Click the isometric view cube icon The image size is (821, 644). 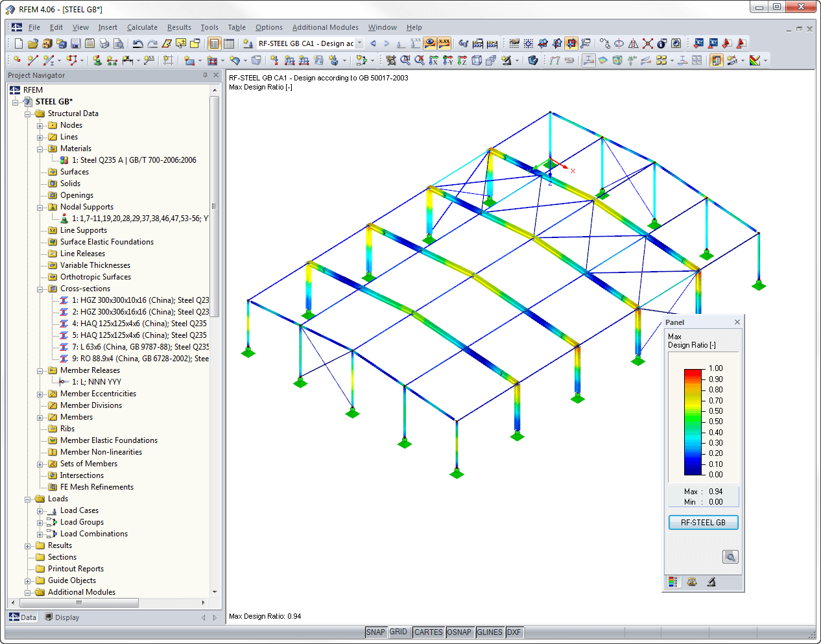(477, 60)
